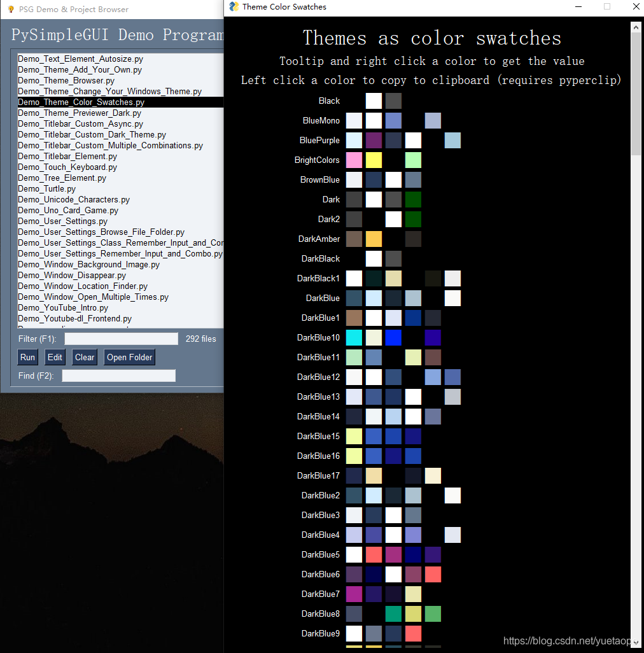
Task: Select Demo_Titlebar_Custom_Dark_Theme.py entry
Action: [120, 134]
